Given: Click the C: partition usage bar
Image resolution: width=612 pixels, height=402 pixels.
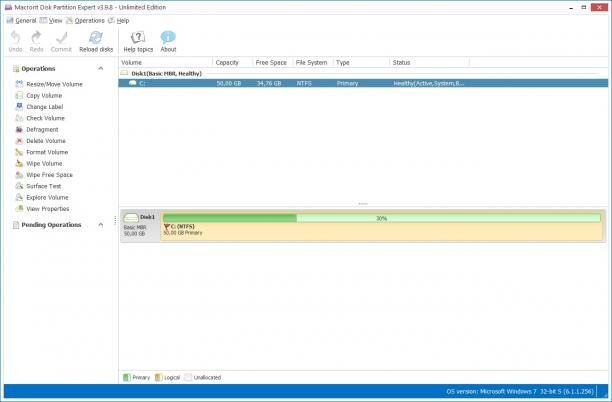Looking at the screenshot, I should coord(381,218).
